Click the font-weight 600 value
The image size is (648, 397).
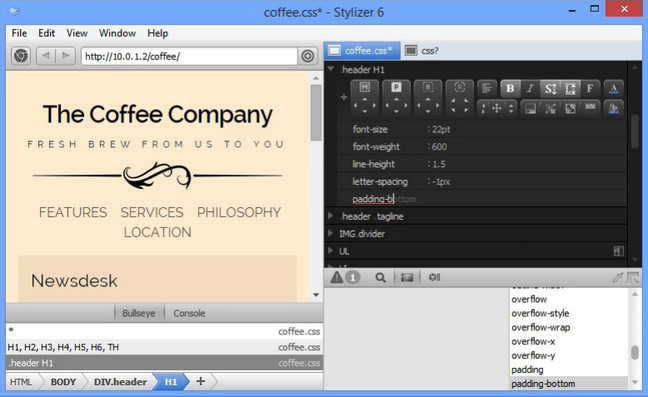pos(439,147)
